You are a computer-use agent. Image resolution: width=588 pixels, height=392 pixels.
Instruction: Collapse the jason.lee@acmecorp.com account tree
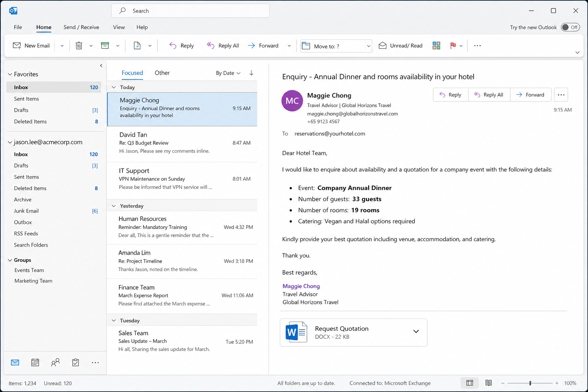tap(10, 142)
